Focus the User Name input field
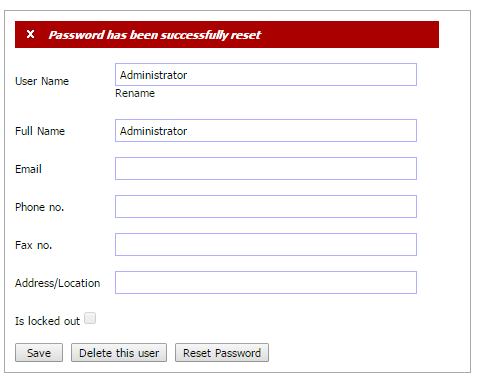The image size is (479, 381). (x=266, y=75)
